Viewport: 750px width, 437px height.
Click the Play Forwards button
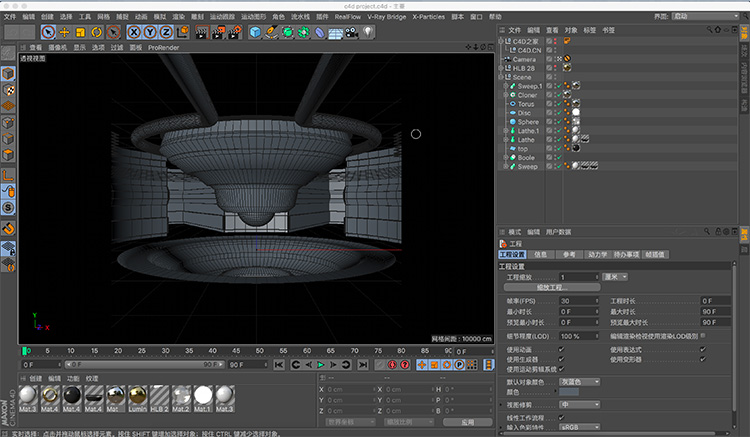(x=320, y=365)
